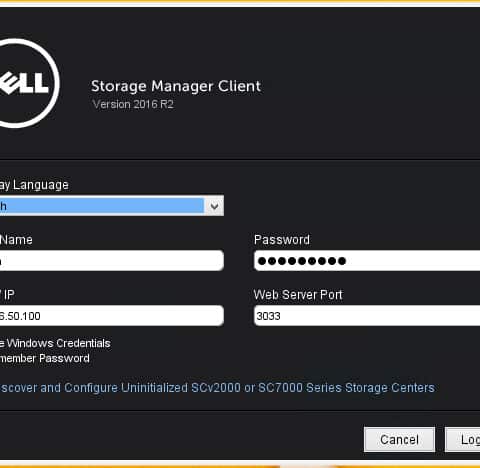Open Discover and Configure Uninitialized Storage Centers link
This screenshot has height=468, width=480.
(x=217, y=388)
